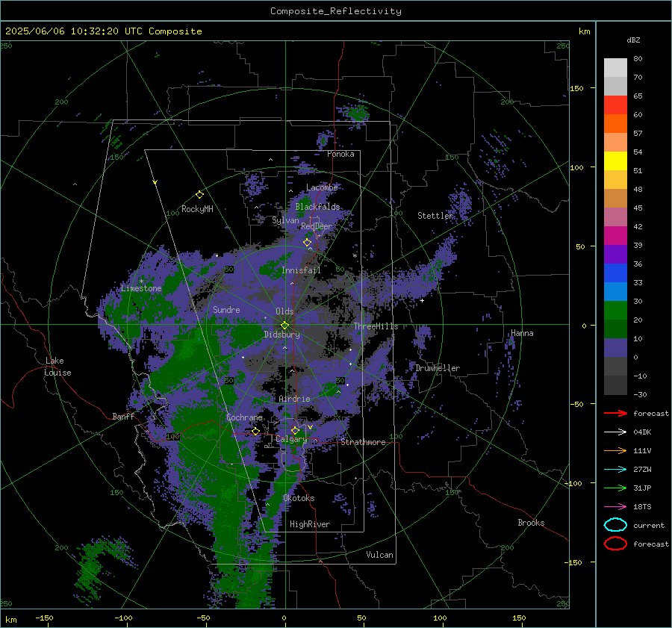Click the RockyMH label
The image size is (672, 628).
(x=197, y=209)
